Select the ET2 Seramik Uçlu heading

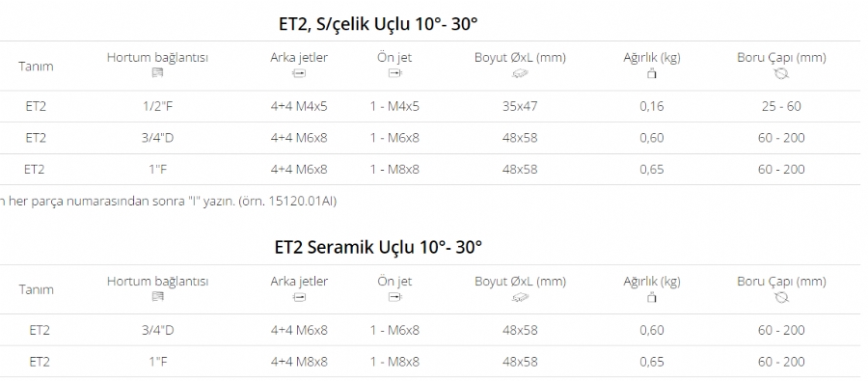click(x=378, y=247)
